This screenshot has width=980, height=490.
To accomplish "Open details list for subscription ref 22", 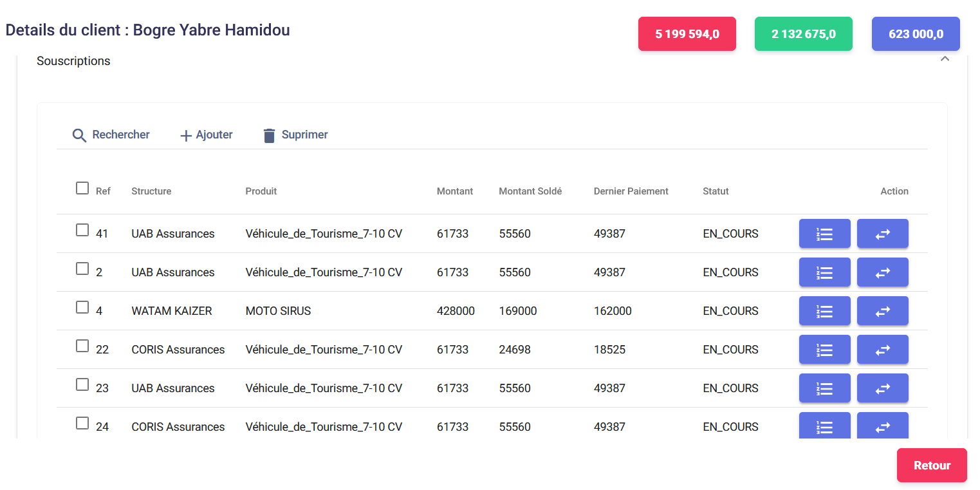I will point(824,349).
